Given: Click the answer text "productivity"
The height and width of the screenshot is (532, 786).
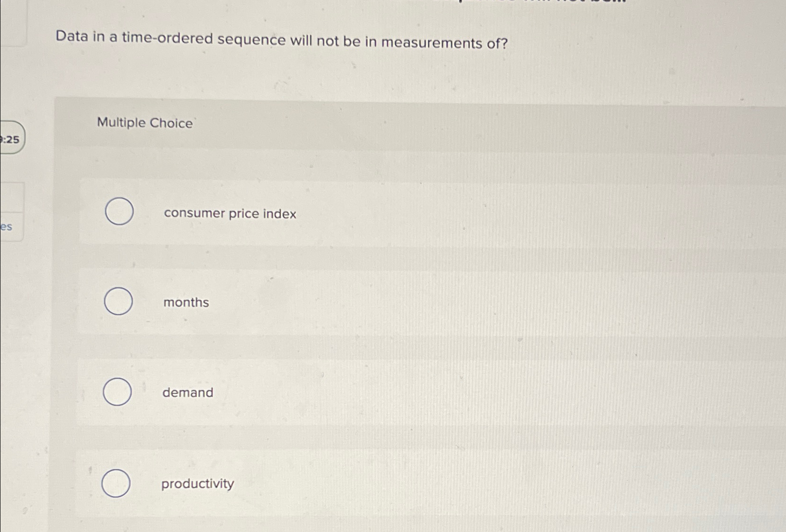Looking at the screenshot, I should pos(197,483).
